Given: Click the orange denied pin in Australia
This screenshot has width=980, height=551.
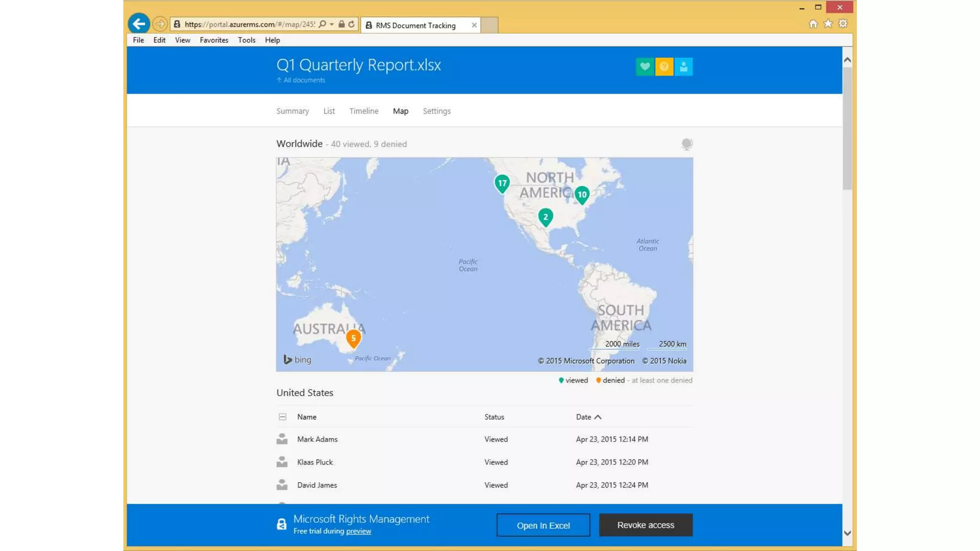Looking at the screenshot, I should tap(353, 338).
